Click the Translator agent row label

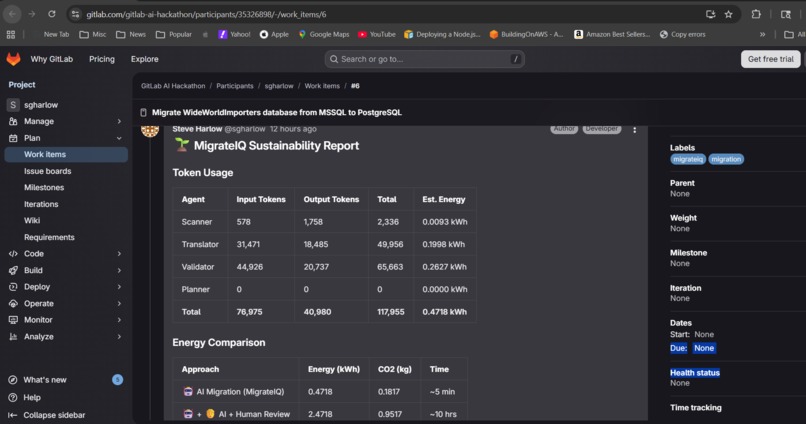pos(200,244)
